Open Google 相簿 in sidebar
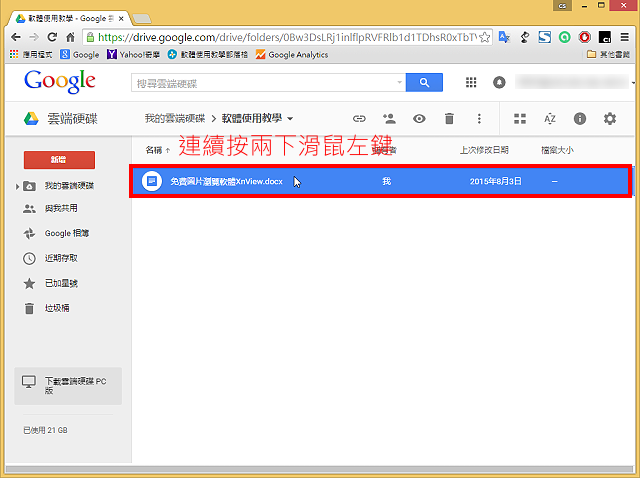642x481 pixels. click(67, 234)
